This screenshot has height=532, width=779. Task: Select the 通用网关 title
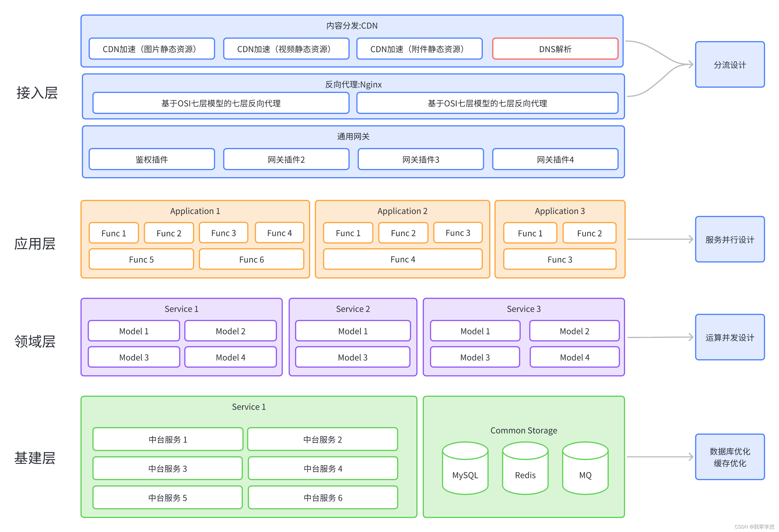point(353,136)
